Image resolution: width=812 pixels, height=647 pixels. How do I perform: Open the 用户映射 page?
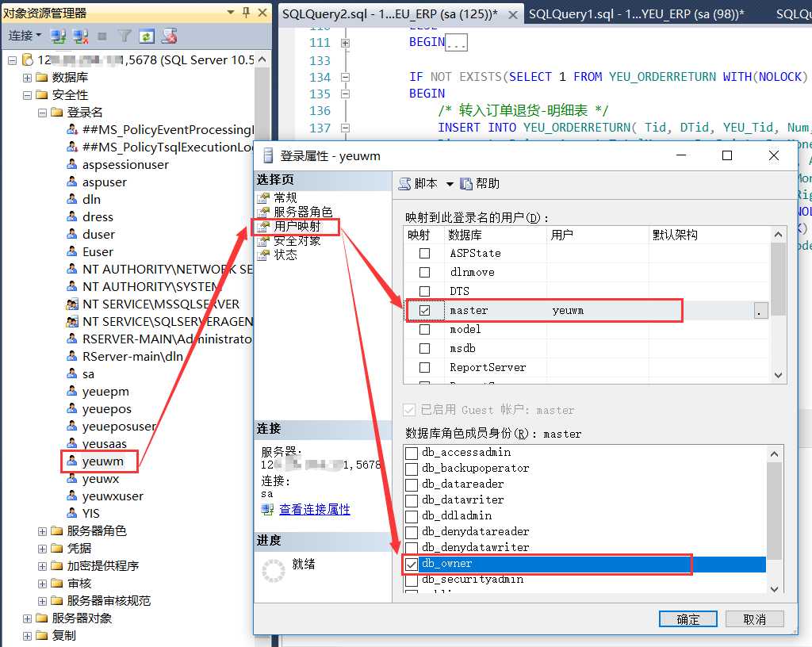(297, 226)
